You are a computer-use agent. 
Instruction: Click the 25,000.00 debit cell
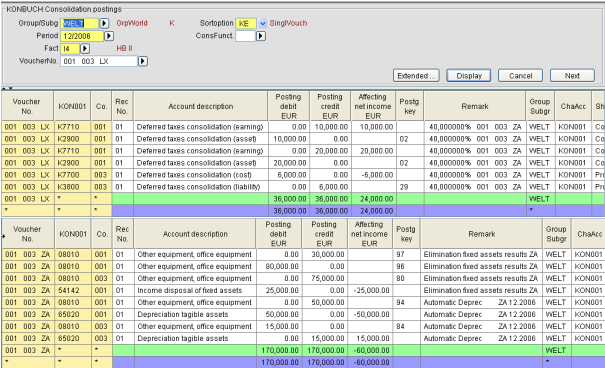point(279,290)
